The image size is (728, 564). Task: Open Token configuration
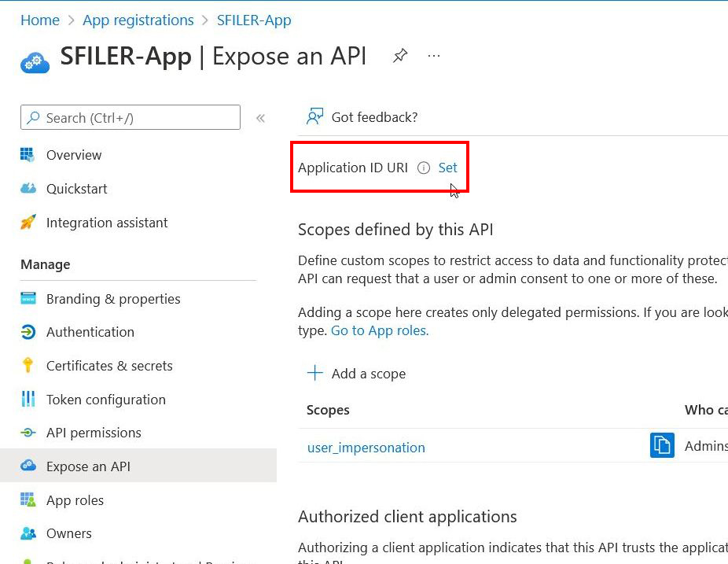tap(106, 400)
